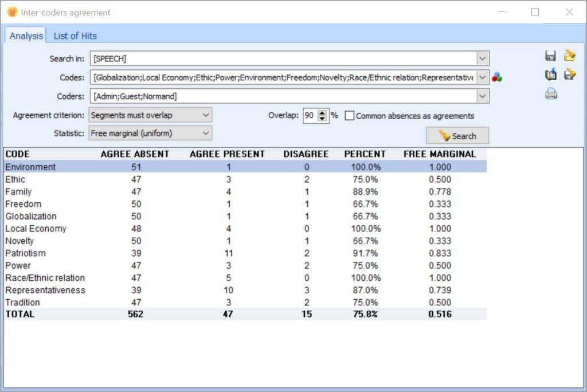Viewport: 587px width, 392px height.
Task: Switch to the List of Hits tab
Action: coord(75,36)
